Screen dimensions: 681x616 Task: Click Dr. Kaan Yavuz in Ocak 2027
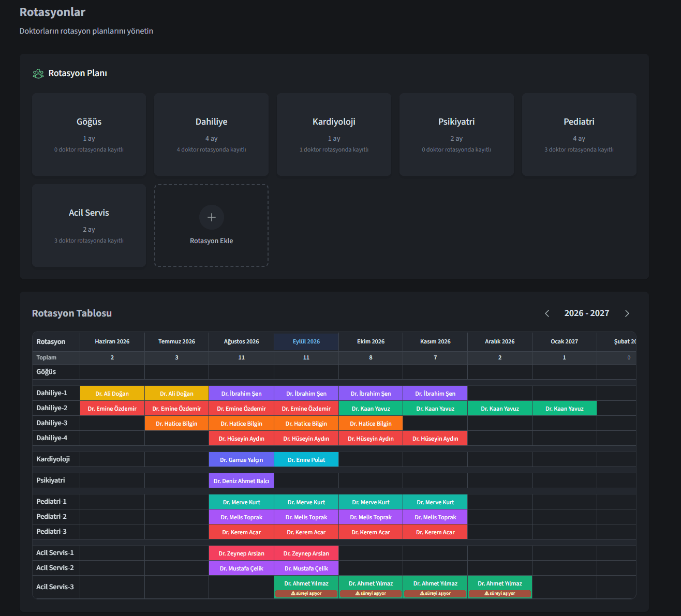pyautogui.click(x=564, y=409)
